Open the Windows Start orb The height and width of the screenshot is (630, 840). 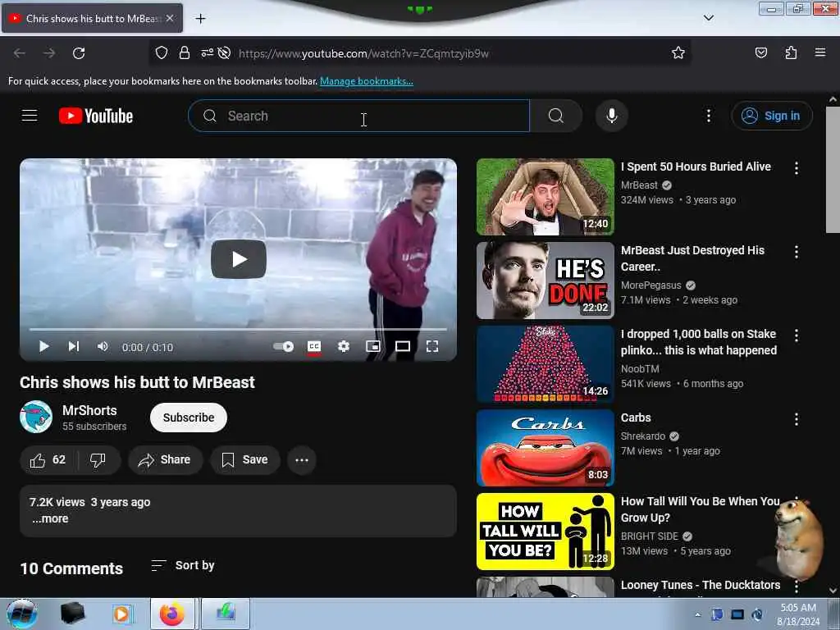pos(22,614)
